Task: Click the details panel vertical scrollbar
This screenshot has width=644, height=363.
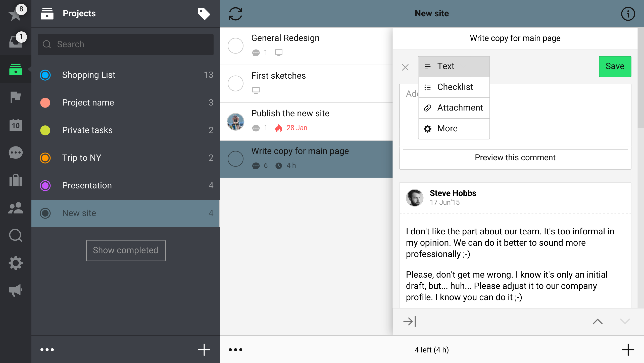Action: (x=641, y=78)
